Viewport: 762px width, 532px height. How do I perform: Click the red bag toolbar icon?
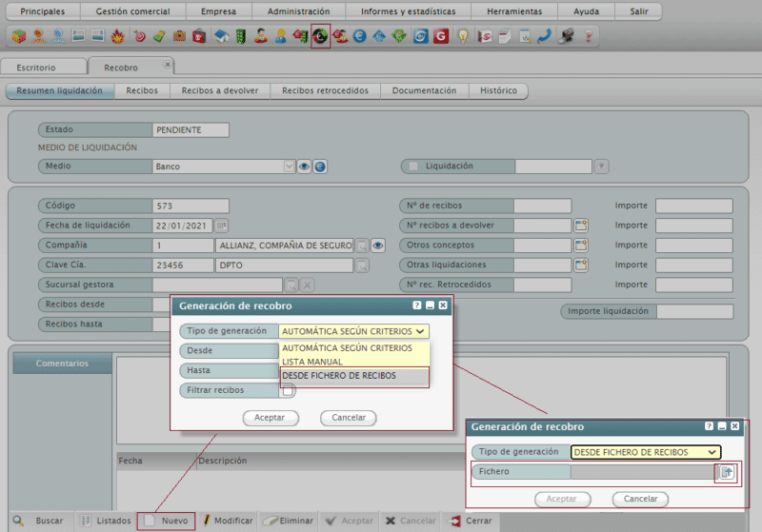pyautogui.click(x=199, y=36)
